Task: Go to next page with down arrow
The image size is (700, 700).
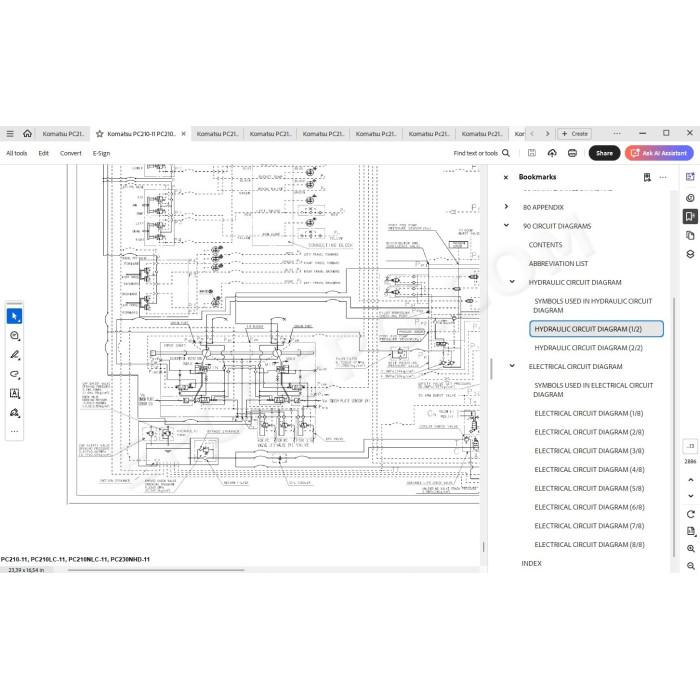Action: (691, 496)
